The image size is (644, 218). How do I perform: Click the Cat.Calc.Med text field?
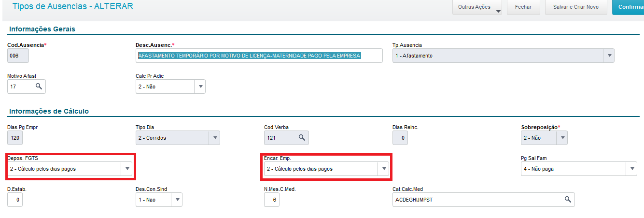[x=484, y=200]
